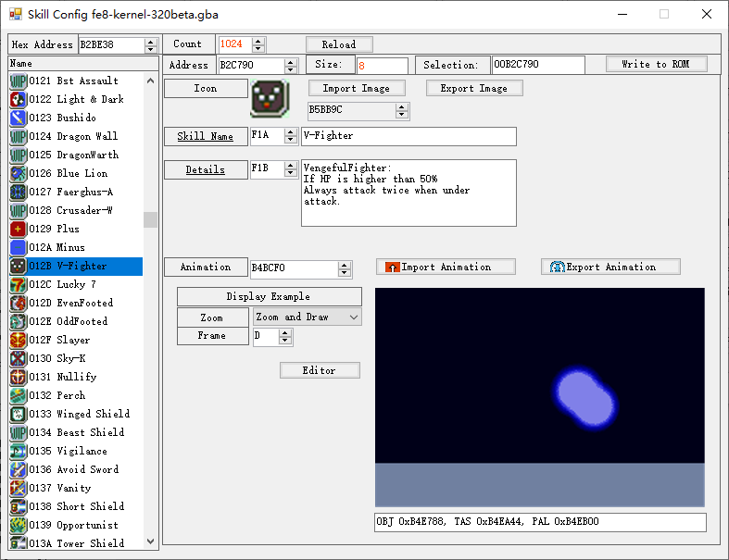The image size is (729, 560).
Task: Click the large V-Fighter skill icon preview
Action: pyautogui.click(x=270, y=98)
